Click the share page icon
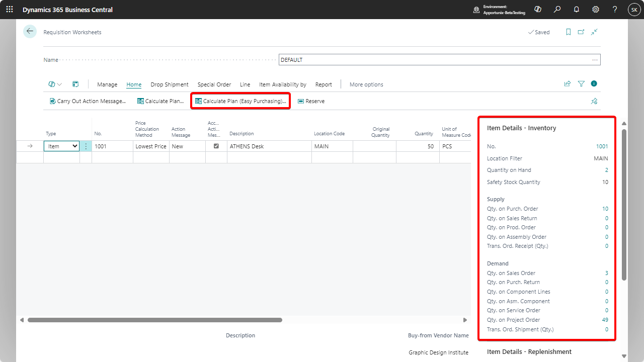The width and height of the screenshot is (644, 362). [568, 84]
